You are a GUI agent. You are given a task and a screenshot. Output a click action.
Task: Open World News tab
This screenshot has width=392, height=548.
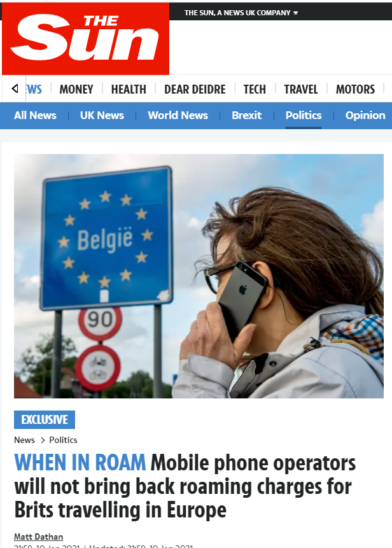point(178,115)
